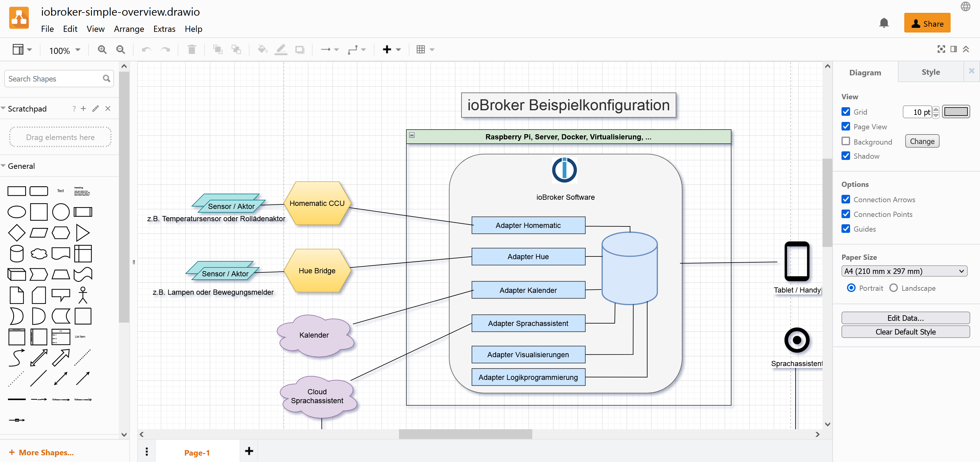The height and width of the screenshot is (462, 980).
Task: Click the draw.io app logo
Action: 19,17
